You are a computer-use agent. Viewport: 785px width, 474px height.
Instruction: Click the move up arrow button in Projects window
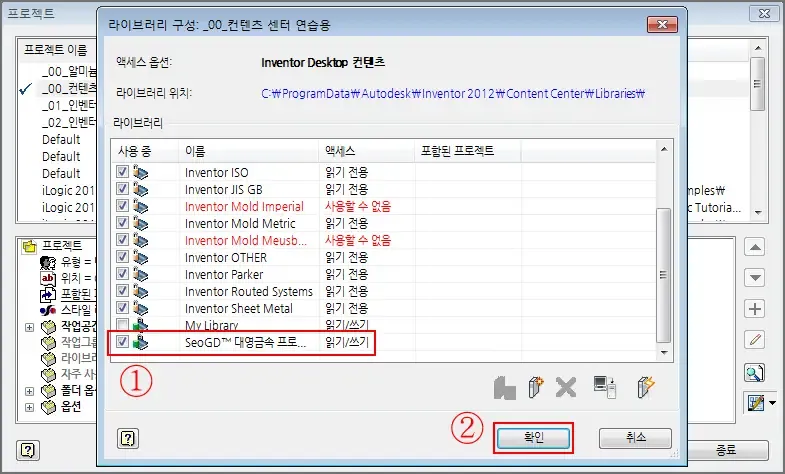click(x=754, y=247)
